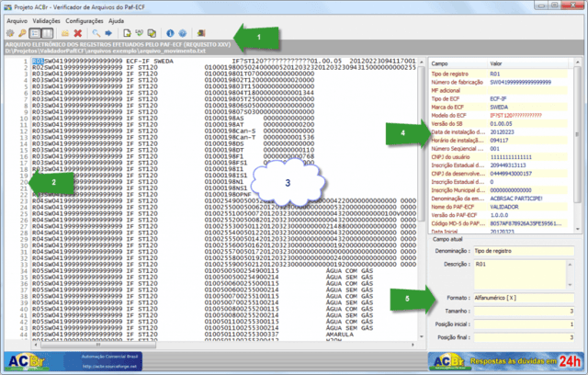This screenshot has width=588, height=375.
Task: Select the Versão do SB field row
Action: pyautogui.click(x=499, y=124)
